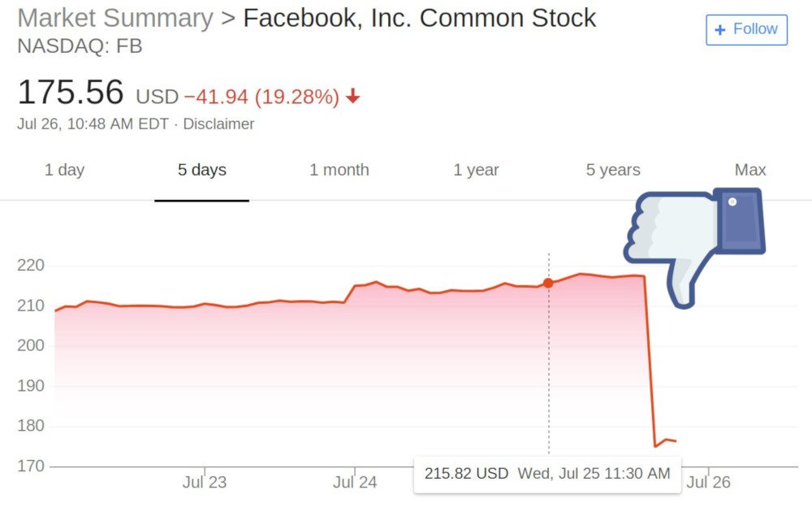The image size is (812, 512).
Task: Click the orange data point on chart
Action: point(548,283)
